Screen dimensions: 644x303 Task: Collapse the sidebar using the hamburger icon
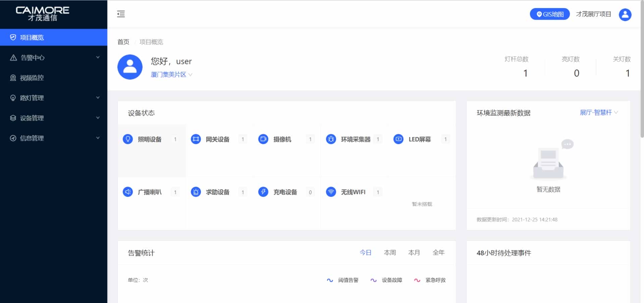click(x=121, y=14)
